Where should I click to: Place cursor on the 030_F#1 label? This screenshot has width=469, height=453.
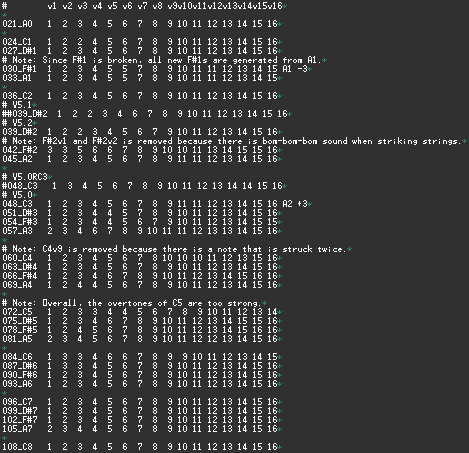pyautogui.click(x=20, y=69)
